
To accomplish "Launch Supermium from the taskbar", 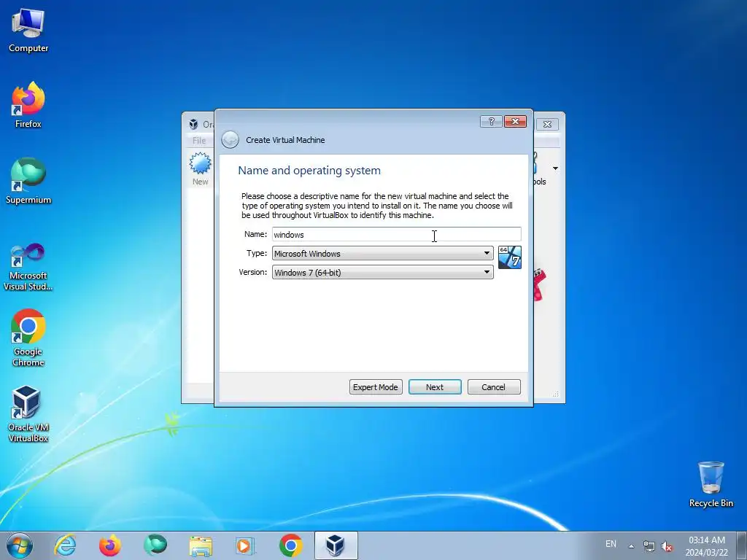I will coord(155,545).
